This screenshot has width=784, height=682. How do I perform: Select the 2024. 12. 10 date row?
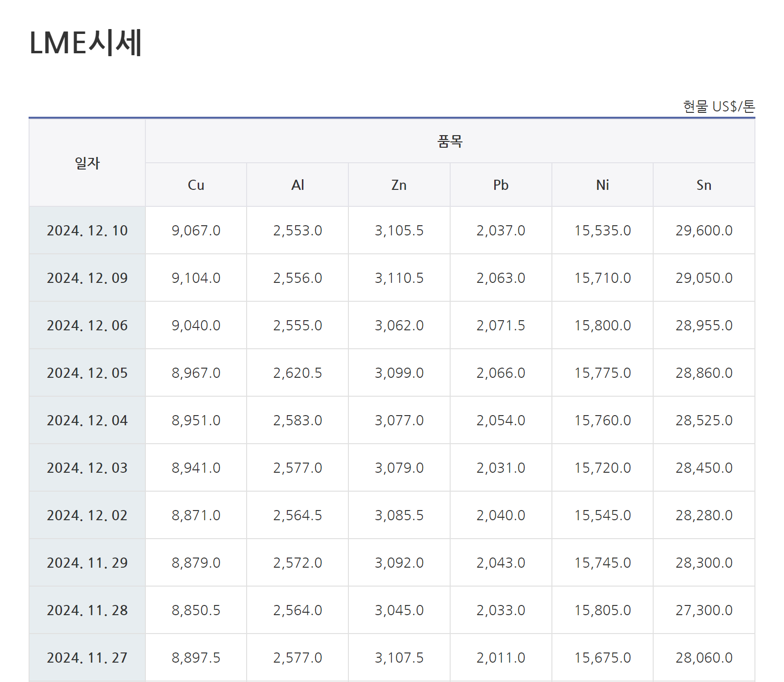87,231
